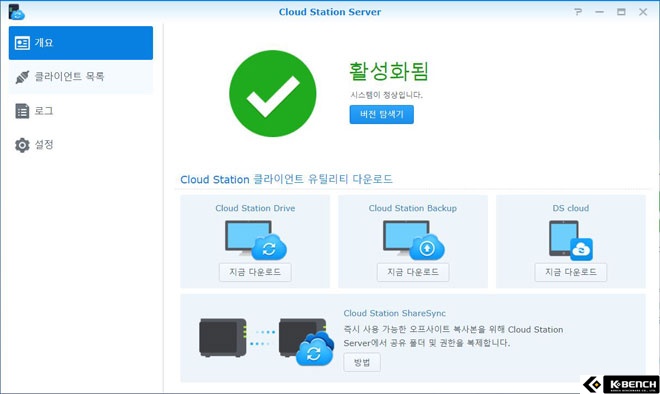
Task: Open the 개요 overview tab
Action: click(81, 43)
